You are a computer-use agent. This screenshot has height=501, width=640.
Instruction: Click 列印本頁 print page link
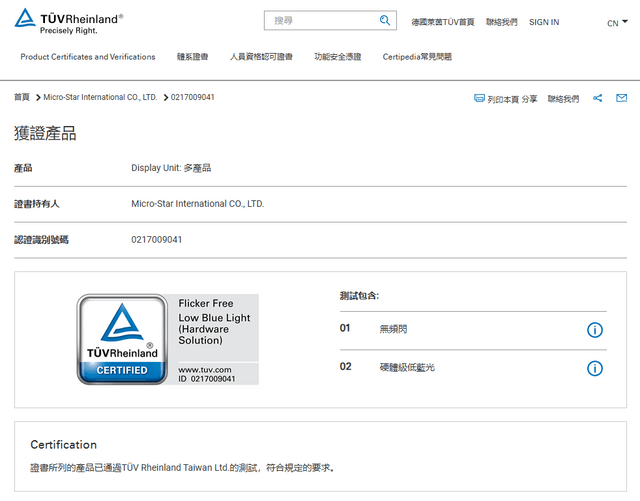coord(503,99)
